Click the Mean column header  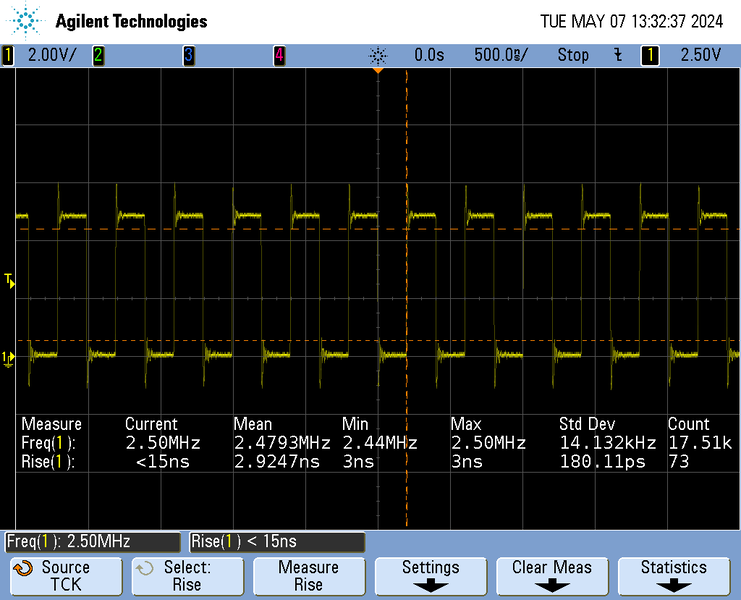253,424
